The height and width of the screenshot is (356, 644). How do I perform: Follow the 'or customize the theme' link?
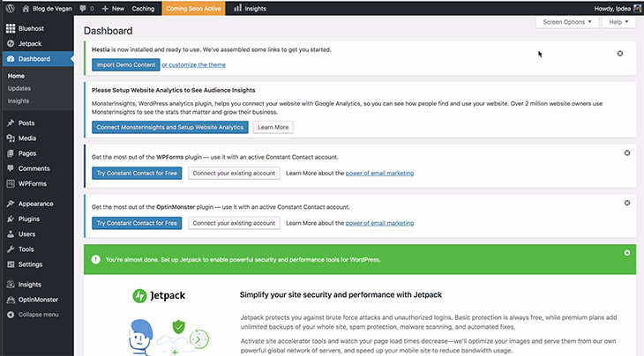[x=193, y=65]
